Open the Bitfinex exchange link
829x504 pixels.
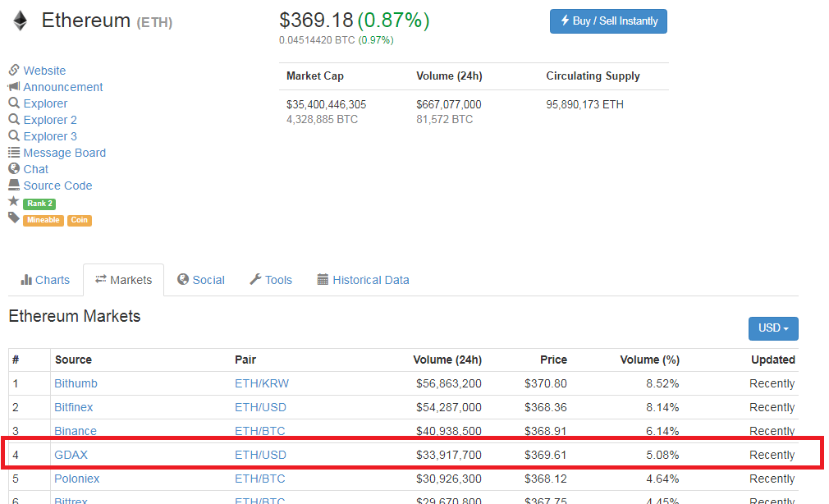pyautogui.click(x=74, y=407)
